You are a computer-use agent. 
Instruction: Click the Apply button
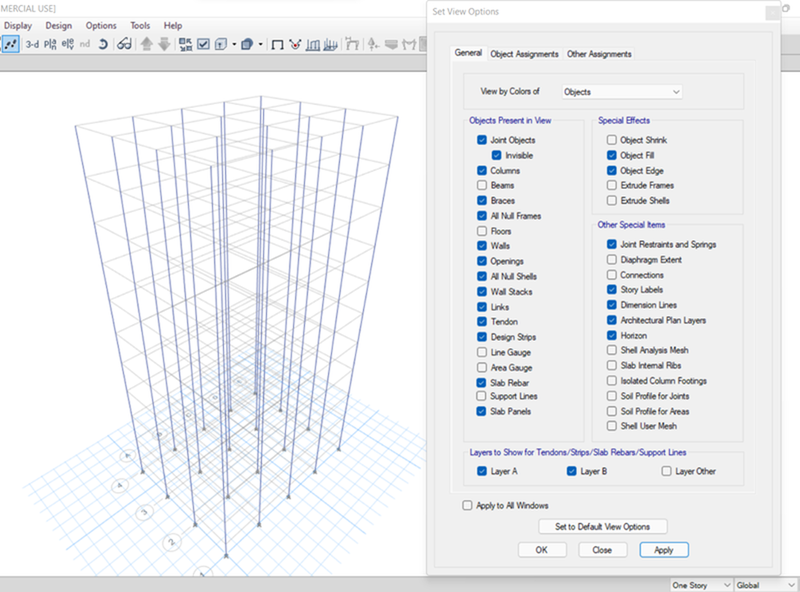pyautogui.click(x=664, y=550)
